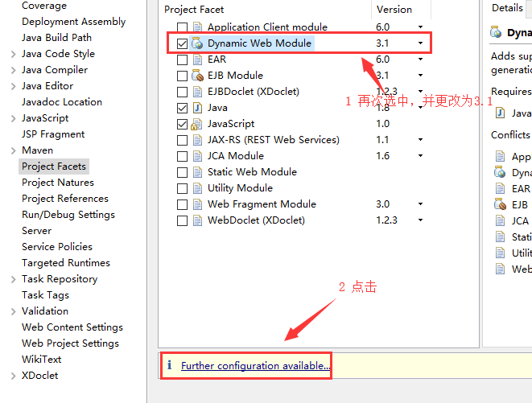Click the Static Web Module facet icon
Screen dimensions: 532x403
(197, 172)
